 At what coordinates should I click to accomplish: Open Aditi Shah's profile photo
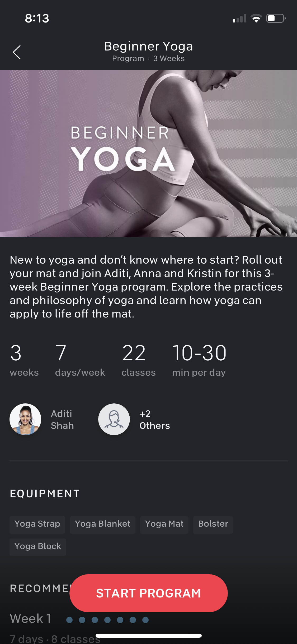coord(25,419)
